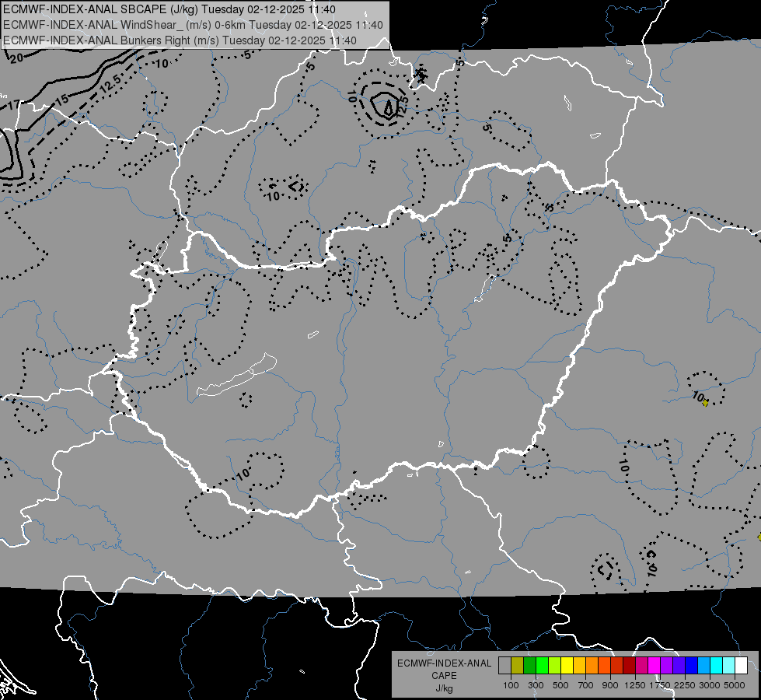Pick the pure blue swatch after 2250

coord(692,665)
